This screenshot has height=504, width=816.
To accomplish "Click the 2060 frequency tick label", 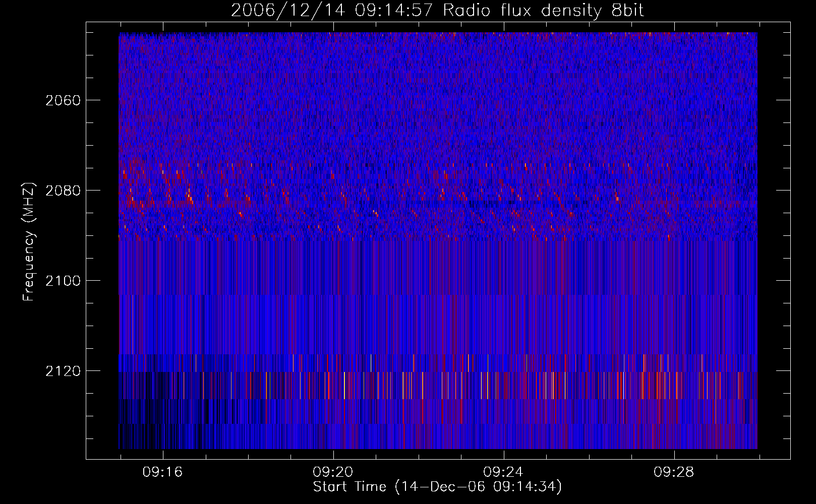I will (x=63, y=100).
